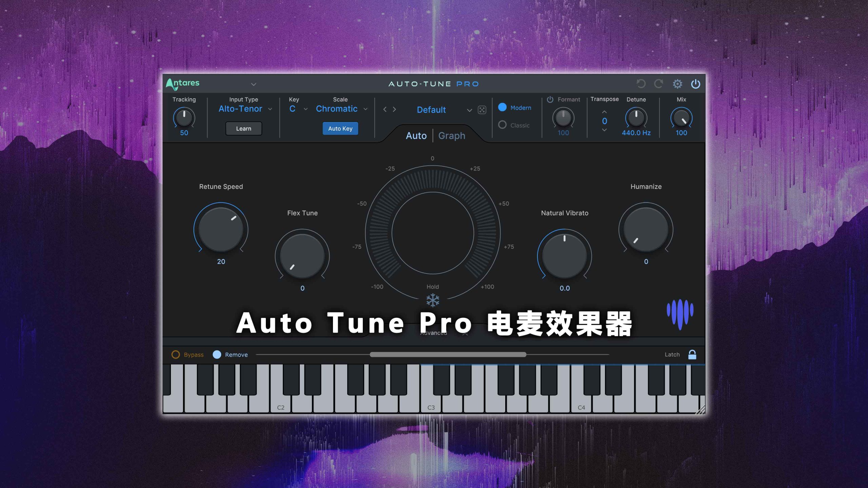Viewport: 868px width, 488px height.
Task: Click the power/bypass icon top right
Action: point(696,83)
